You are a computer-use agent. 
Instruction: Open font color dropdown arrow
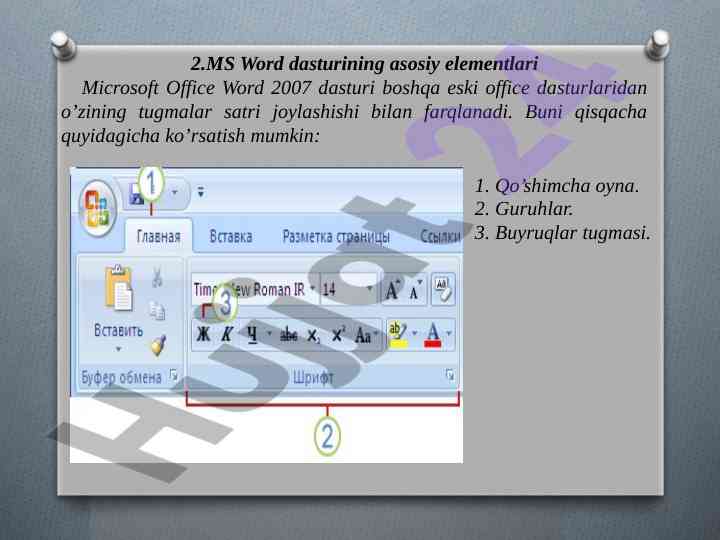tap(449, 333)
